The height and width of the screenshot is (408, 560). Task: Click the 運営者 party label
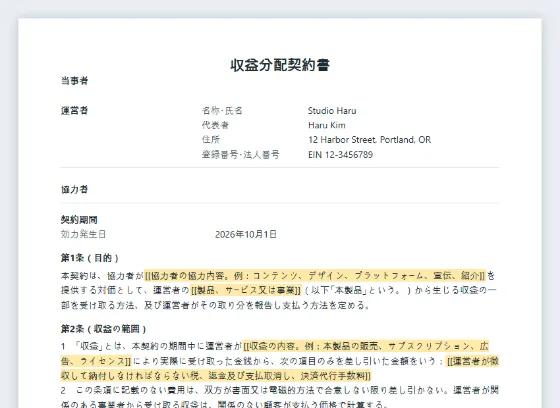pyautogui.click(x=74, y=110)
